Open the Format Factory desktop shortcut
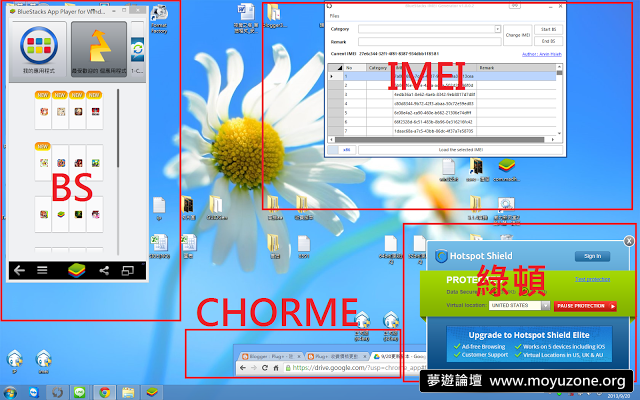Image resolution: width=640 pixels, height=400 pixels. 159,19
